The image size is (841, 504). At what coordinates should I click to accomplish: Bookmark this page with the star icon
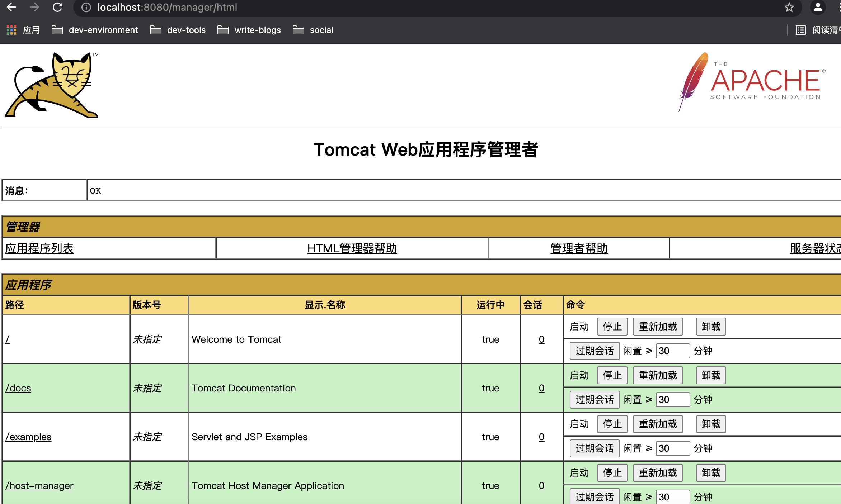click(789, 8)
